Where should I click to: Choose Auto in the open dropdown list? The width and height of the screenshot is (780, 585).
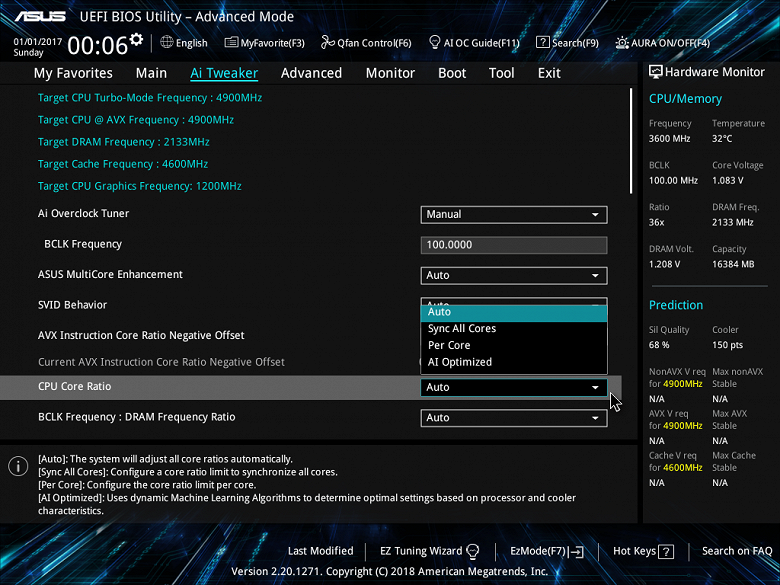tap(514, 312)
